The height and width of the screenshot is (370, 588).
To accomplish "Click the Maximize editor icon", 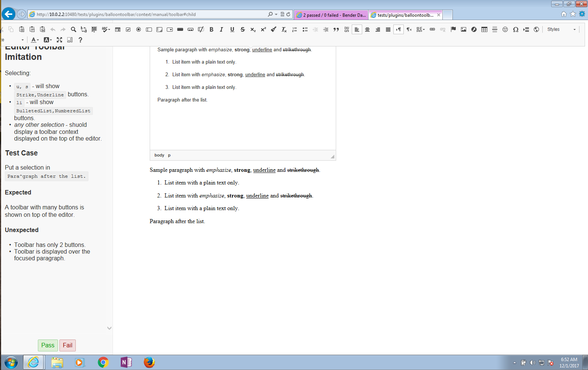I will point(59,40).
